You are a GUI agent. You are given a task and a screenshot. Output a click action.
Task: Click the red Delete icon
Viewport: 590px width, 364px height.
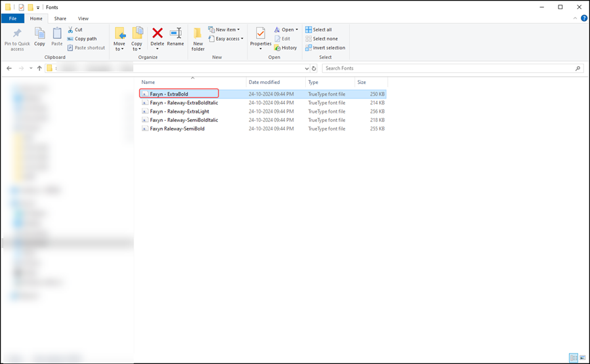pyautogui.click(x=158, y=33)
